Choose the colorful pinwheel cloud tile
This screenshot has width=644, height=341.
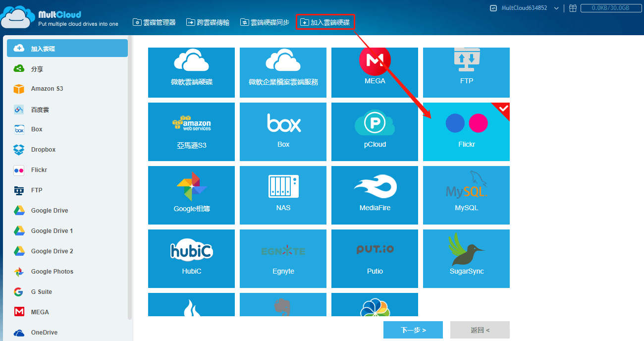(375, 304)
